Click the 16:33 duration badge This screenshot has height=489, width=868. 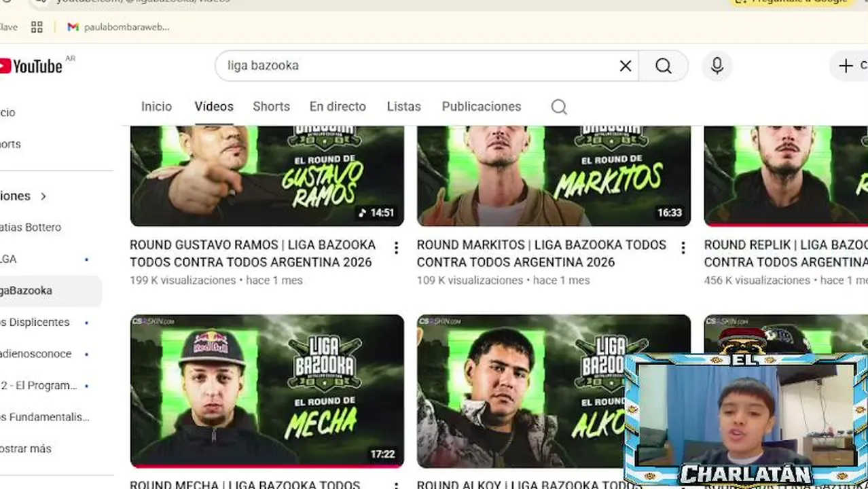point(669,213)
